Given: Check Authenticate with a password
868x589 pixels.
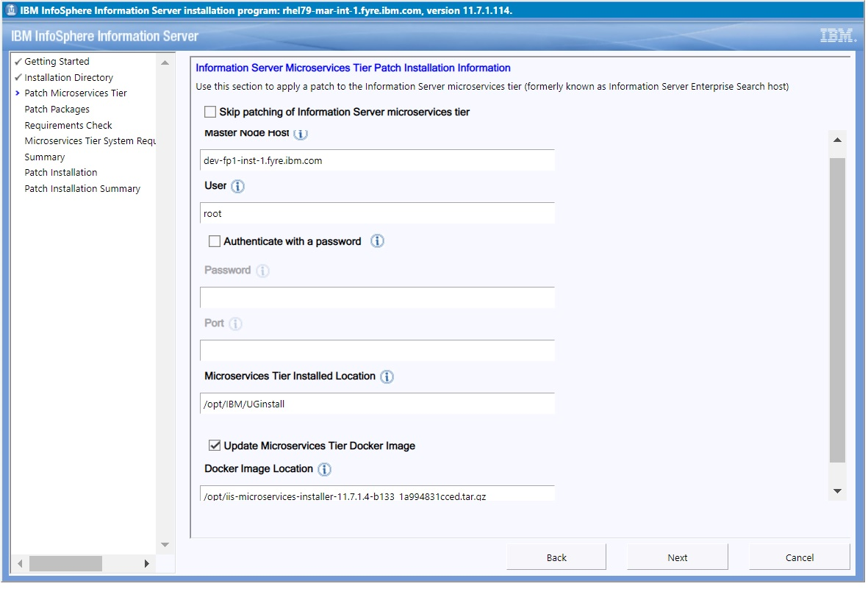Looking at the screenshot, I should 215,240.
